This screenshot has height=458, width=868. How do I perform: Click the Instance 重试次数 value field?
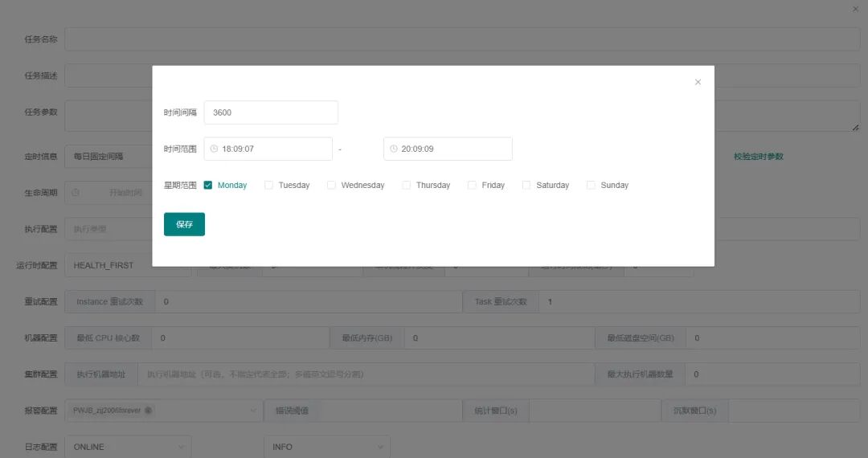pos(309,301)
